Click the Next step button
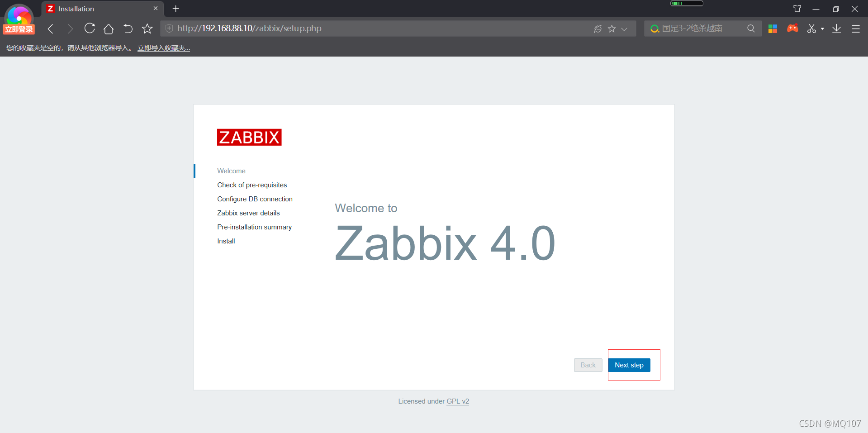This screenshot has width=868, height=433. coord(629,365)
